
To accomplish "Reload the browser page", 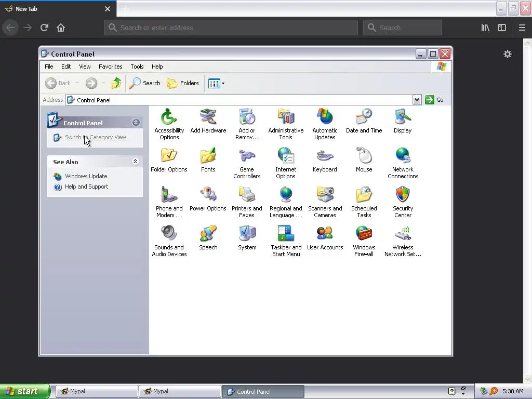I will click(x=44, y=28).
